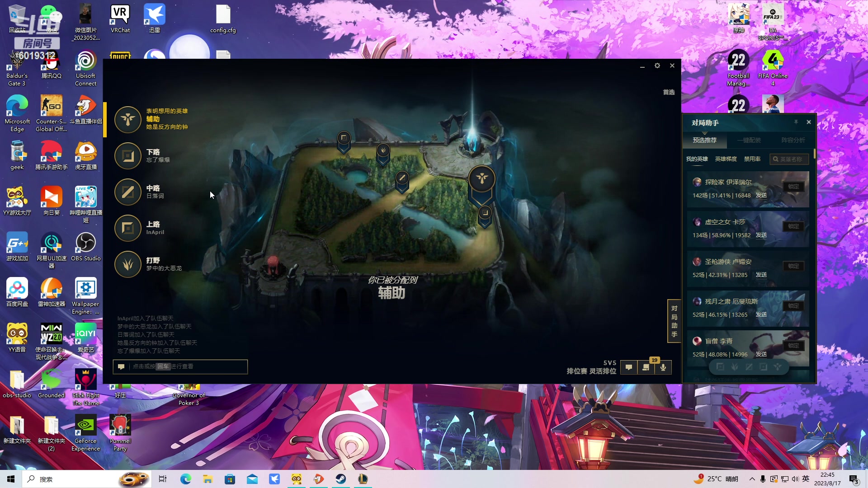
Task: Filter by bottom lane in assistant role bar
Action: click(764, 367)
